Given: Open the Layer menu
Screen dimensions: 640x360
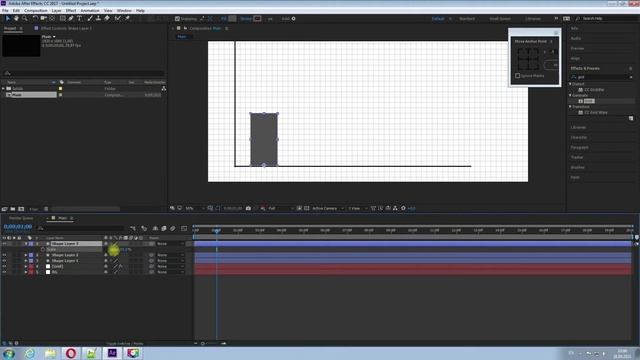Looking at the screenshot, I should click(56, 11).
